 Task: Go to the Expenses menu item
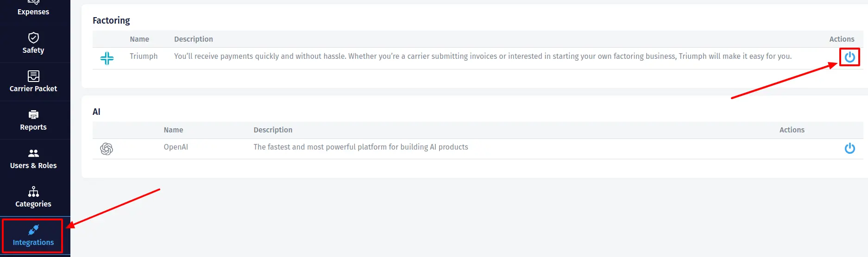coord(33,12)
